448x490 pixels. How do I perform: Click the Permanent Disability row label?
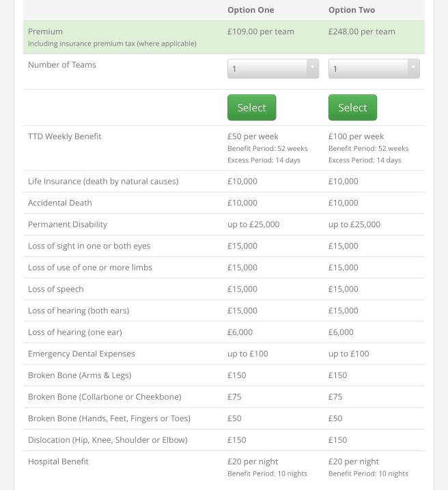(68, 225)
